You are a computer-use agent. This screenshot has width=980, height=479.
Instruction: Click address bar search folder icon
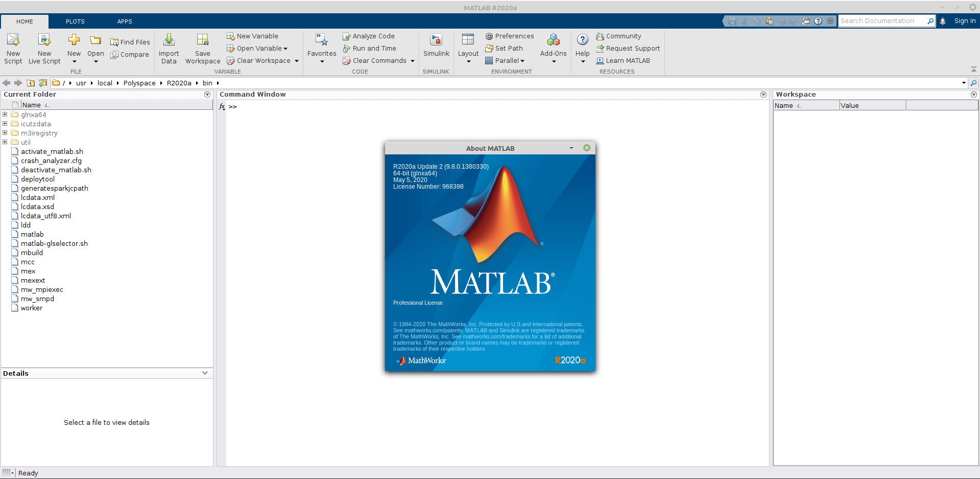(973, 83)
